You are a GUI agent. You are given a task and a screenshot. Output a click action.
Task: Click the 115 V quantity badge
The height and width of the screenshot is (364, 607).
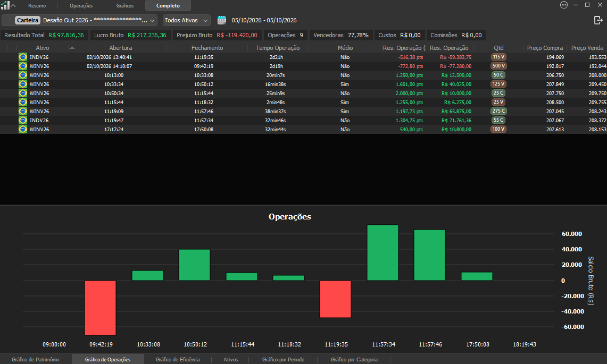pyautogui.click(x=498, y=57)
